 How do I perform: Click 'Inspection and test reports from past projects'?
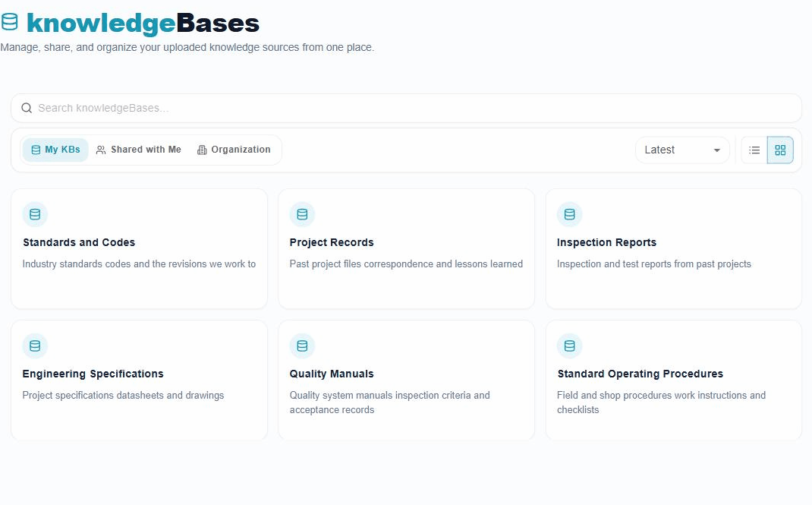(653, 264)
